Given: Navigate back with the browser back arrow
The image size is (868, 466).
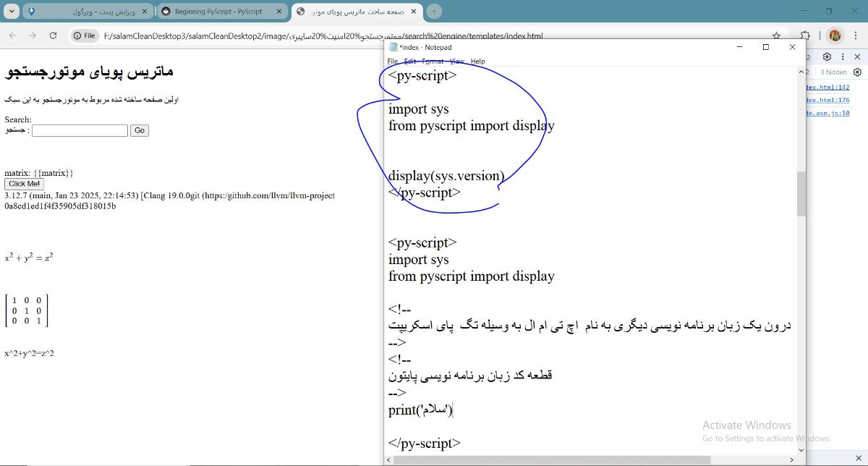Looking at the screenshot, I should point(12,35).
